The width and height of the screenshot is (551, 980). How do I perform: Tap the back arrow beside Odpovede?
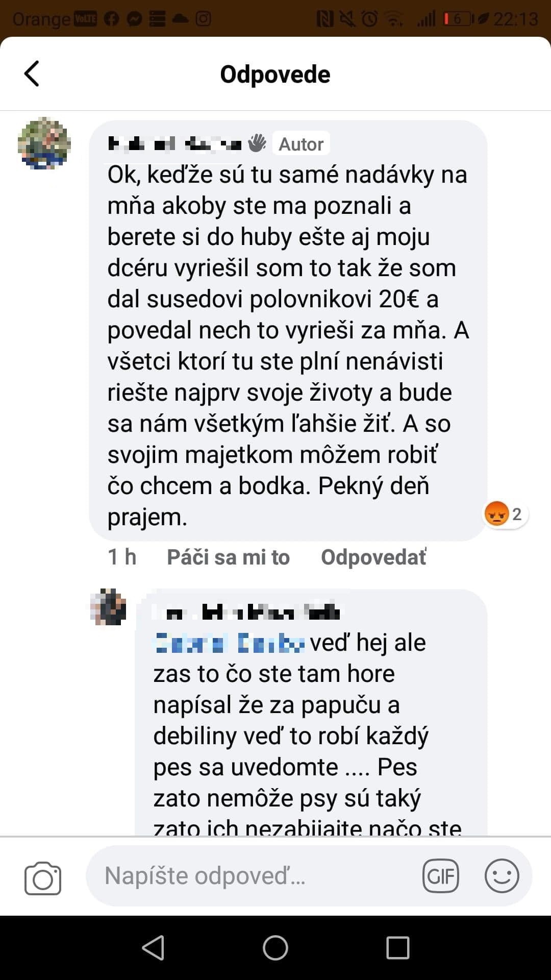[32, 74]
